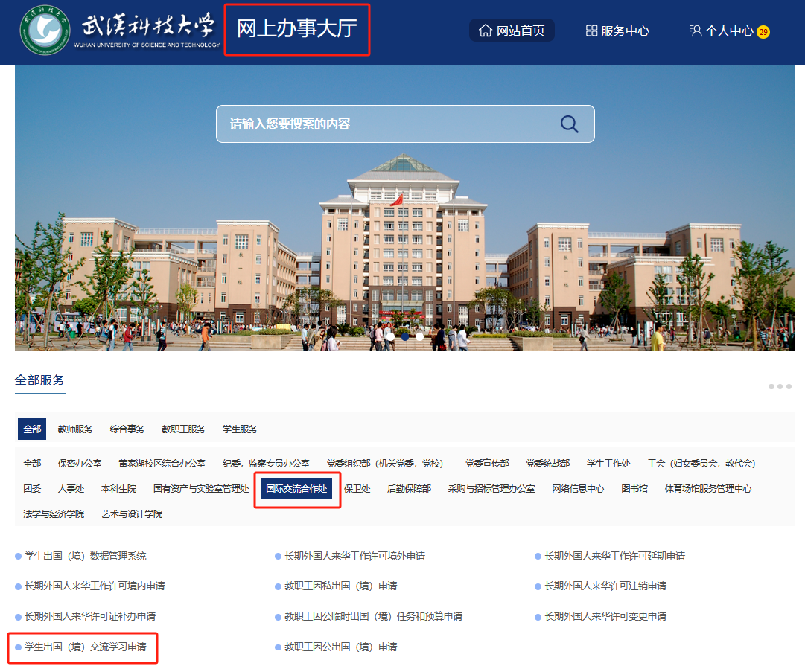Filter by 网络信息中心 department
805x672 pixels.
[578, 489]
